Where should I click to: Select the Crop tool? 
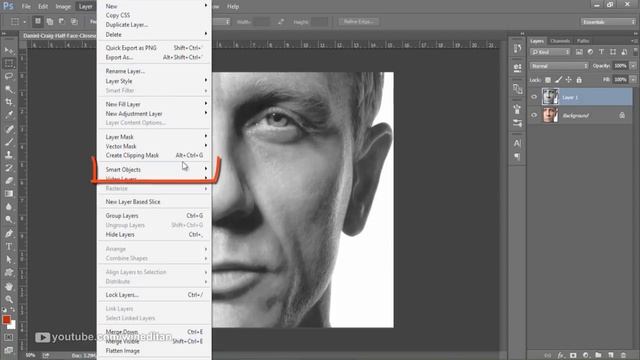[x=9, y=102]
